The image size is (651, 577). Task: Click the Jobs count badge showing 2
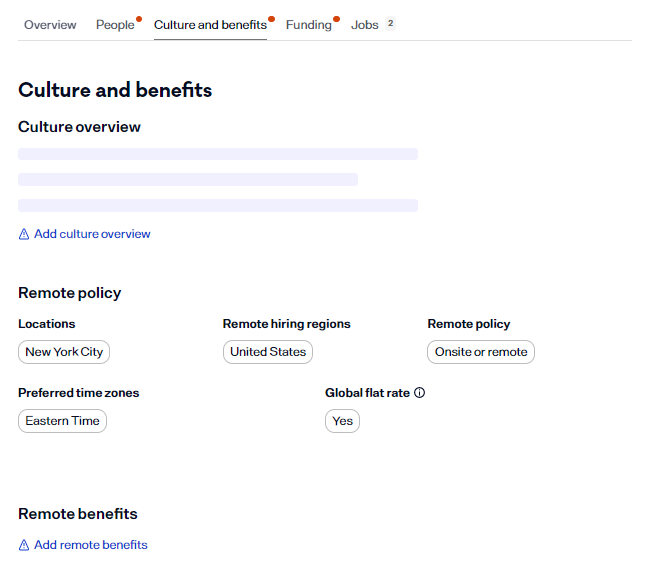point(390,24)
